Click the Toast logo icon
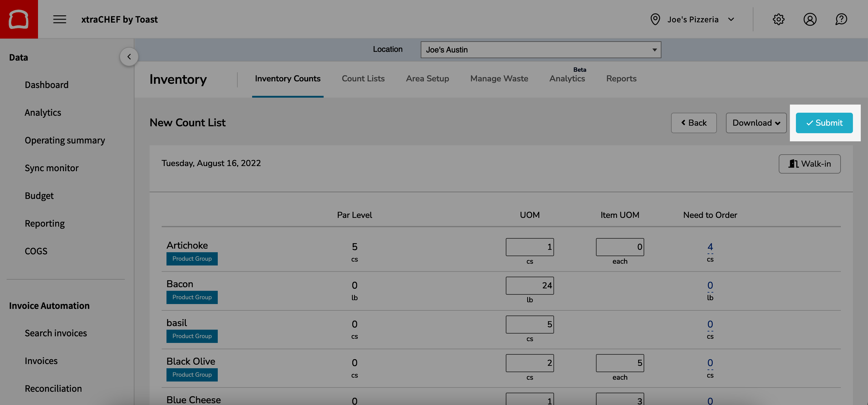 pyautogui.click(x=18, y=19)
